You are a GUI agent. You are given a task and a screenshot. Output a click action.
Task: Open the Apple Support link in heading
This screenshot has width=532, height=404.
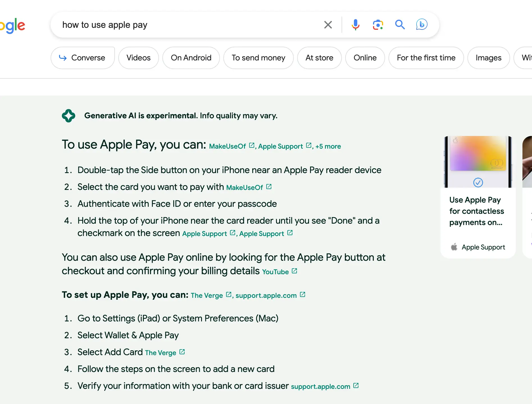click(x=280, y=146)
